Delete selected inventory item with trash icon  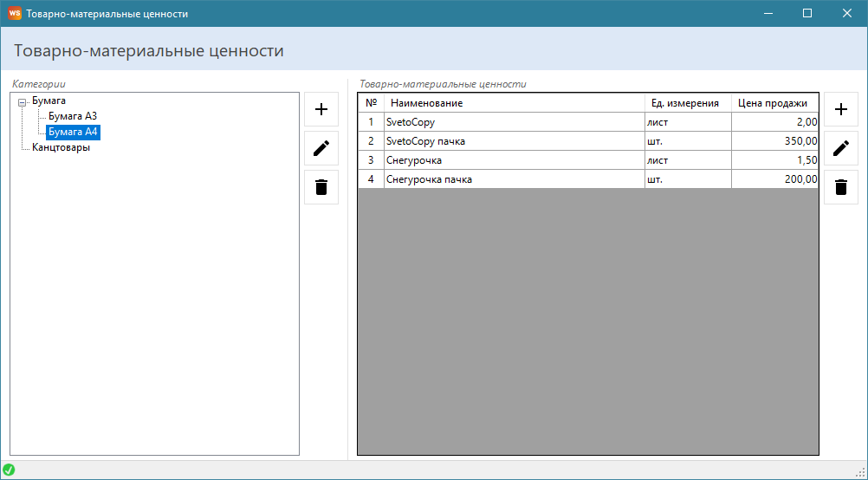pos(840,187)
